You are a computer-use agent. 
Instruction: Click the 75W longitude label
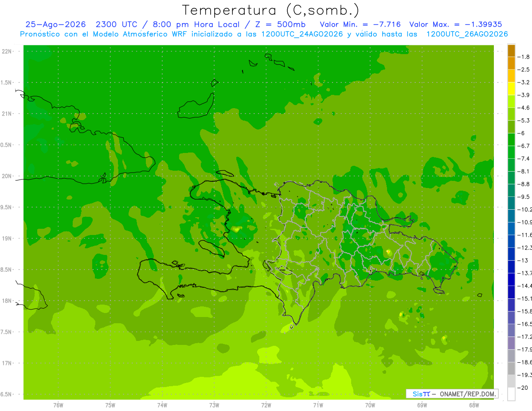click(x=110, y=405)
